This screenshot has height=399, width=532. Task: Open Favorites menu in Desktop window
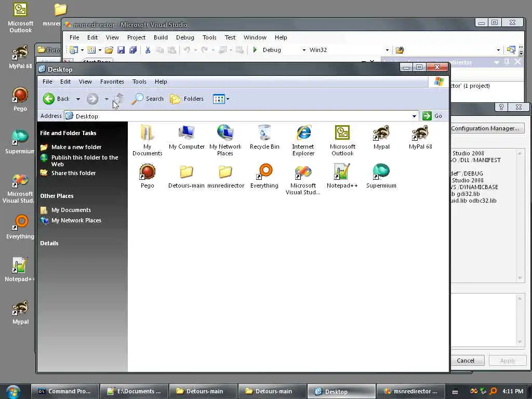coord(112,82)
